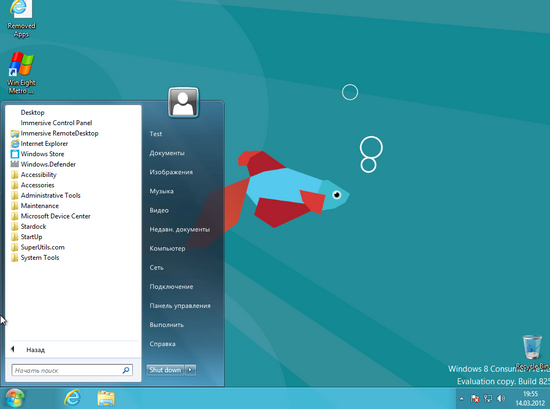Open the Action Center flag icon
The image size is (550, 409).
tap(475, 398)
